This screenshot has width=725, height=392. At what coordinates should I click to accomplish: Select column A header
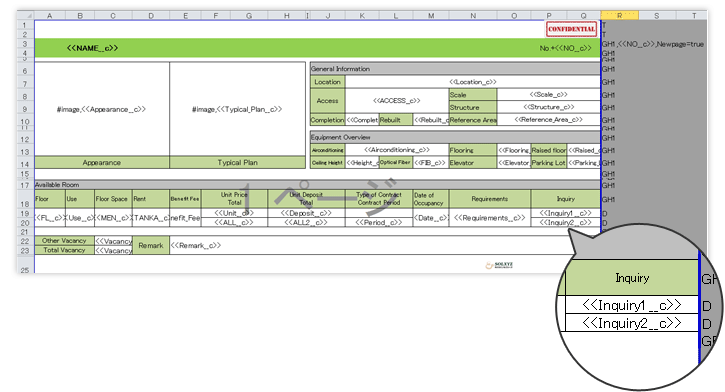[49, 15]
